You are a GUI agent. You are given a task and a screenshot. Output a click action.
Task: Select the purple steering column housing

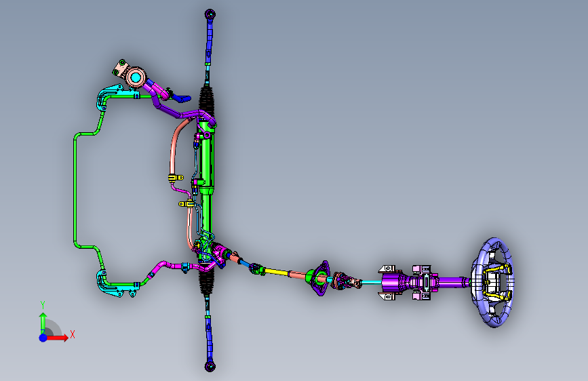coord(395,282)
